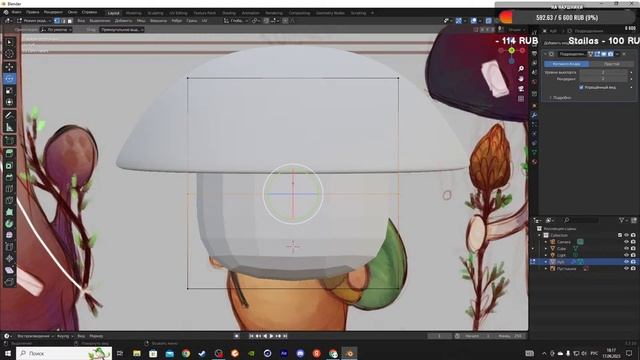Select the Bevel tool
This screenshot has width=640, height=360.
tap(9, 177)
